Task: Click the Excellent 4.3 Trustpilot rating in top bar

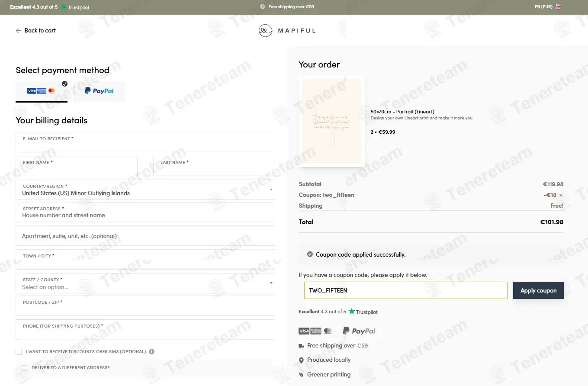Action: coord(50,7)
